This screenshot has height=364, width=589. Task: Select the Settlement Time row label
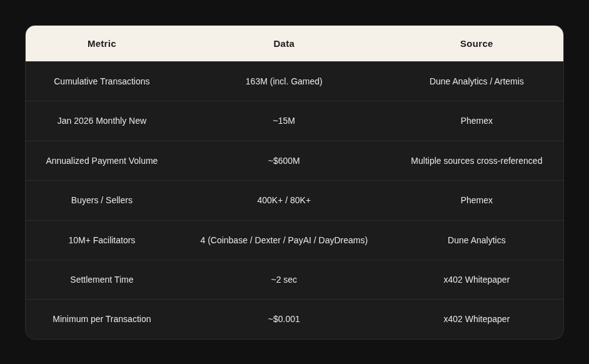[x=102, y=280]
